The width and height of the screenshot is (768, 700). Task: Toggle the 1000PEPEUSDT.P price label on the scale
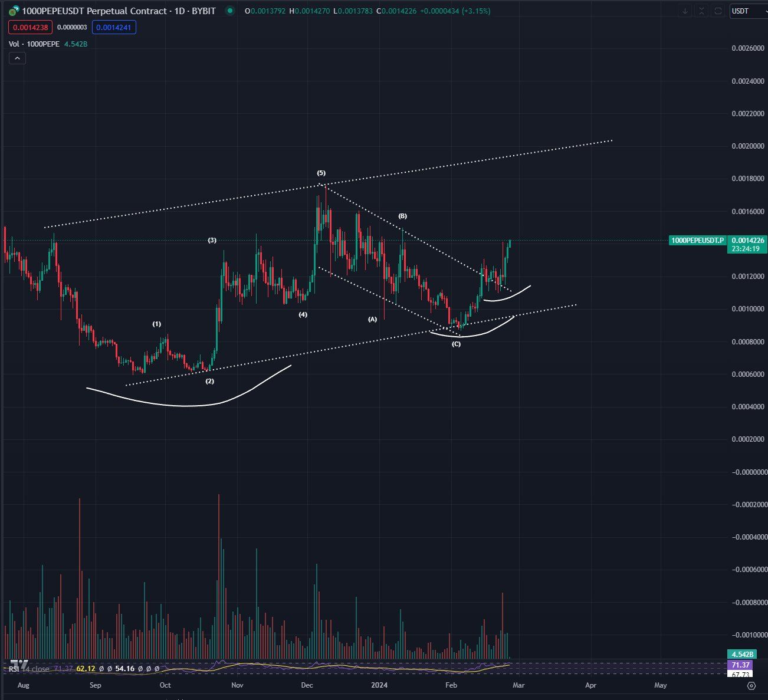click(x=698, y=240)
